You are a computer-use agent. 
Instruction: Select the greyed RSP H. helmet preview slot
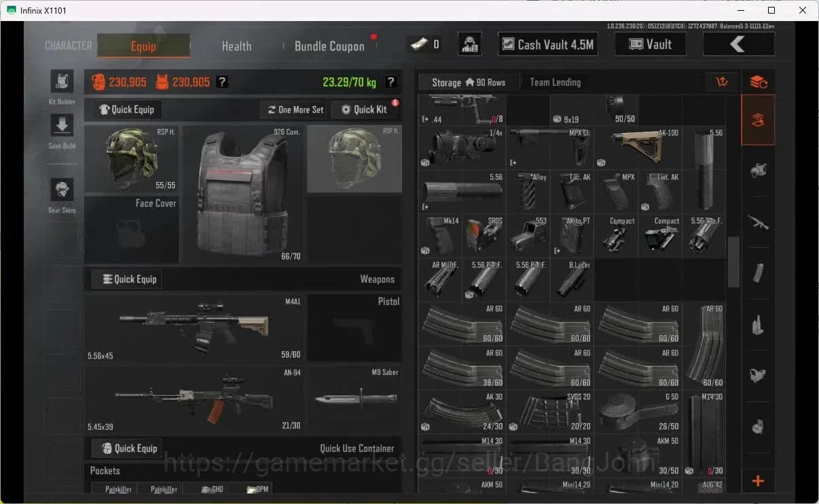pyautogui.click(x=354, y=160)
